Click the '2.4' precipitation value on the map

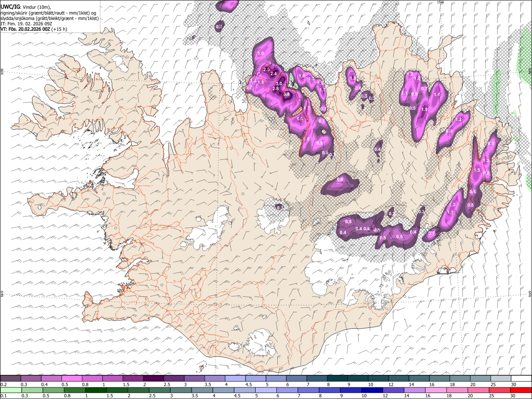[x=273, y=74]
